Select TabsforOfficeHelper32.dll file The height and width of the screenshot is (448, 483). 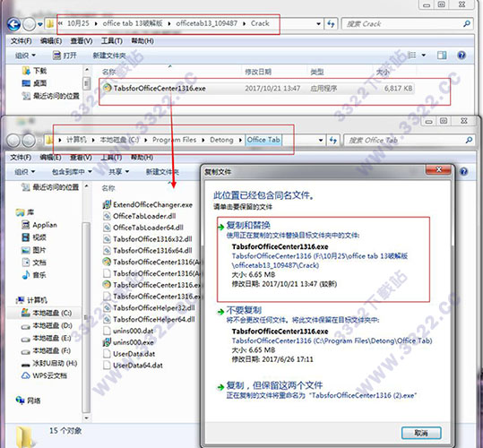point(149,308)
